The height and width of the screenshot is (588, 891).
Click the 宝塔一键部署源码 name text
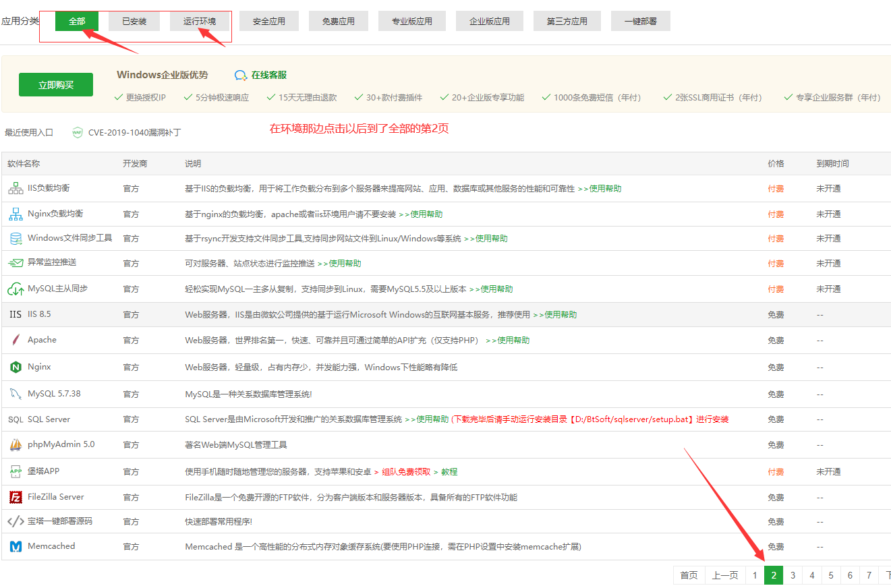point(60,521)
